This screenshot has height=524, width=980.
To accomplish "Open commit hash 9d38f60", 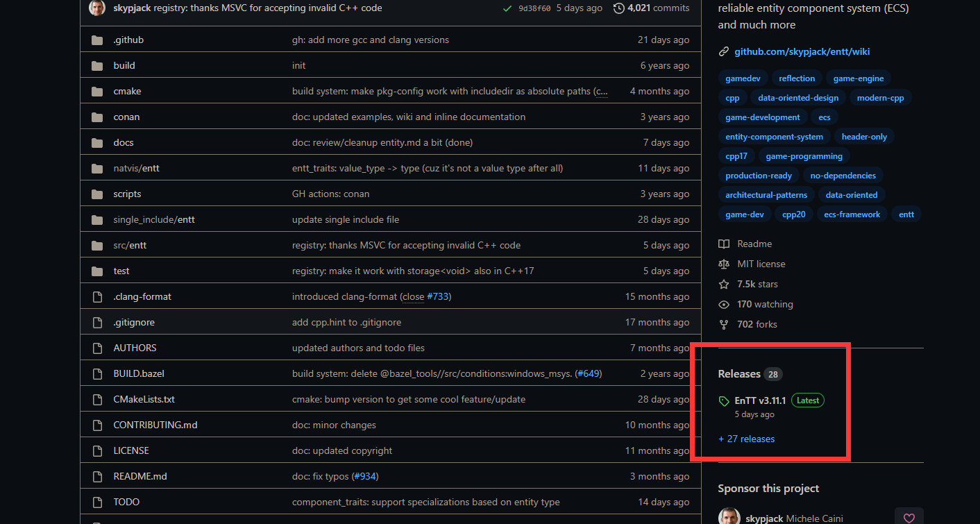I will (x=534, y=8).
